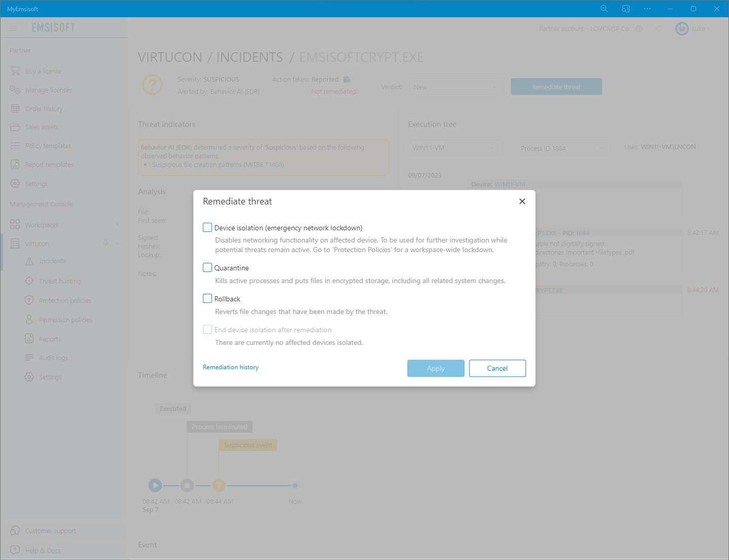Click the Virtucon Settings gear icon
Viewport: 729px width, 560px height.
pos(29,377)
